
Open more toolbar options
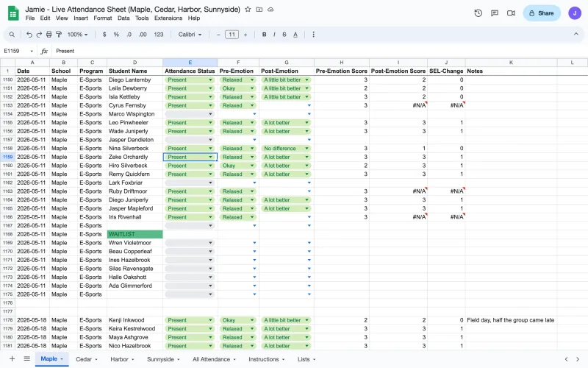click(314, 35)
